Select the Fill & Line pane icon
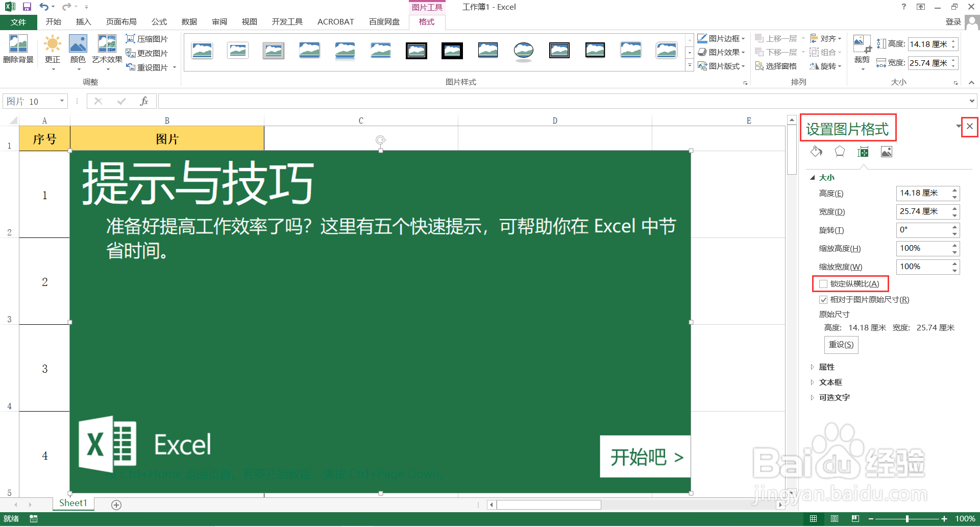This screenshot has width=980, height=527. pos(816,152)
